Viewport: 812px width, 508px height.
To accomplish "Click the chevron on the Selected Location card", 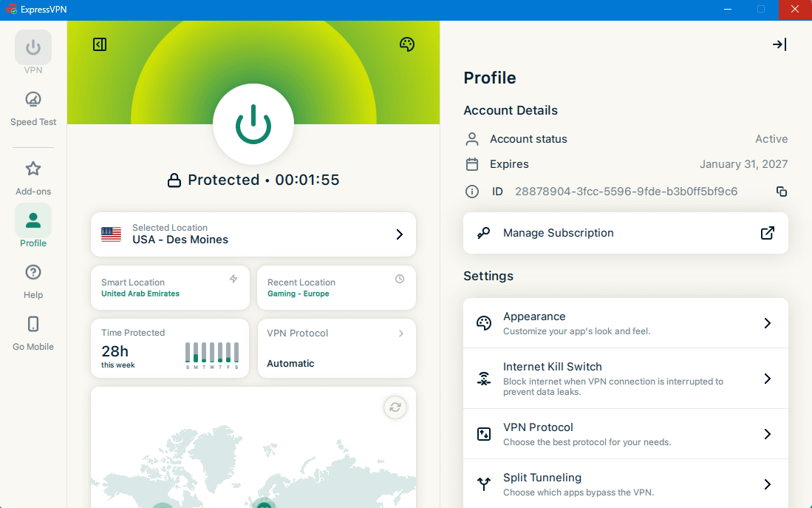I will (399, 234).
